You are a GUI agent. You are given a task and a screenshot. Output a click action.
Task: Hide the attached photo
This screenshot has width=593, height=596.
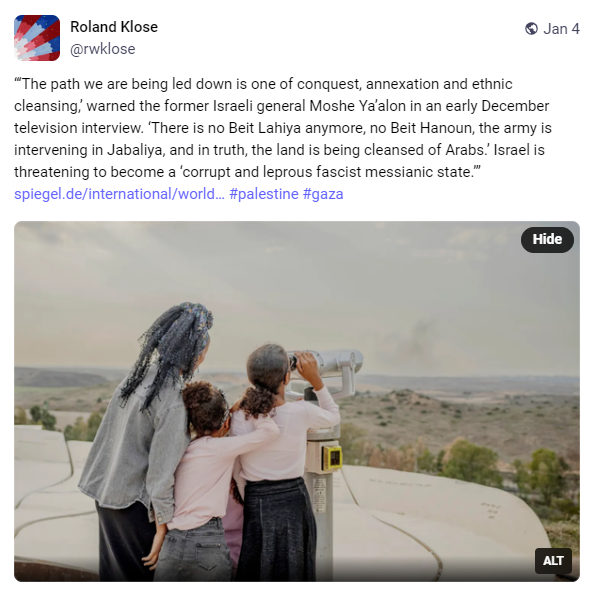(x=547, y=239)
